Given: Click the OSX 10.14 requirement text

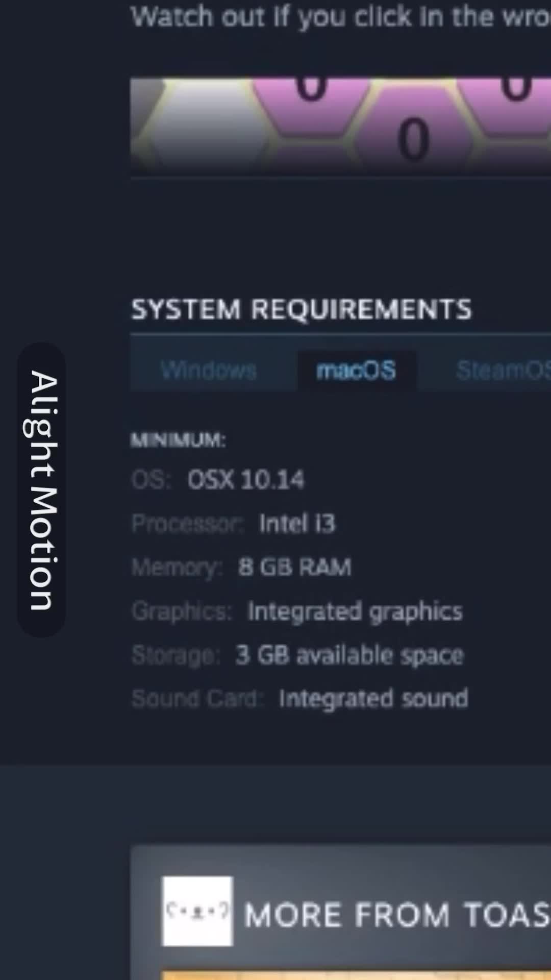Looking at the screenshot, I should (x=245, y=480).
